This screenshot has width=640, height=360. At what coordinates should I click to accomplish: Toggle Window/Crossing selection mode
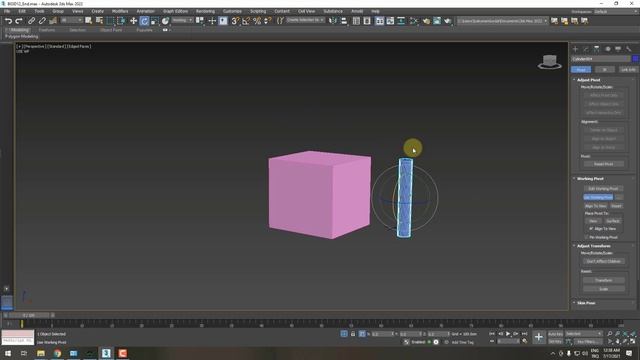121,21
